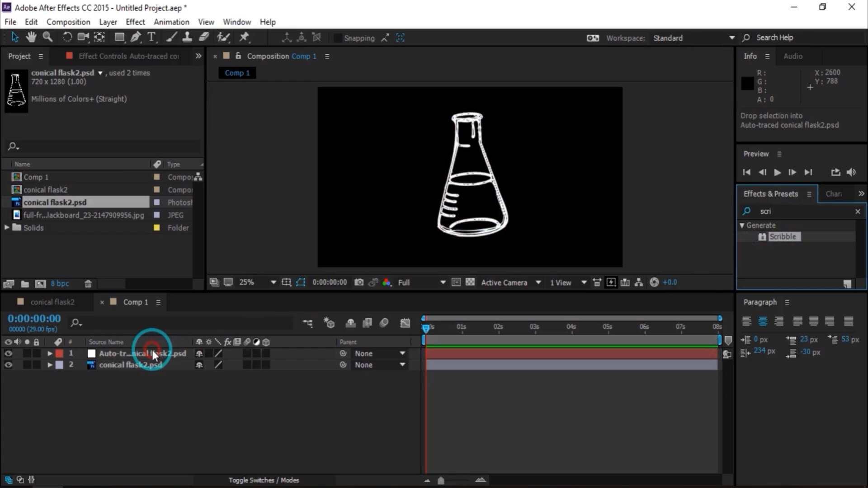Open the magnification ratio dropdown showing 25%
Viewport: 868px width, 488px height.
273,282
